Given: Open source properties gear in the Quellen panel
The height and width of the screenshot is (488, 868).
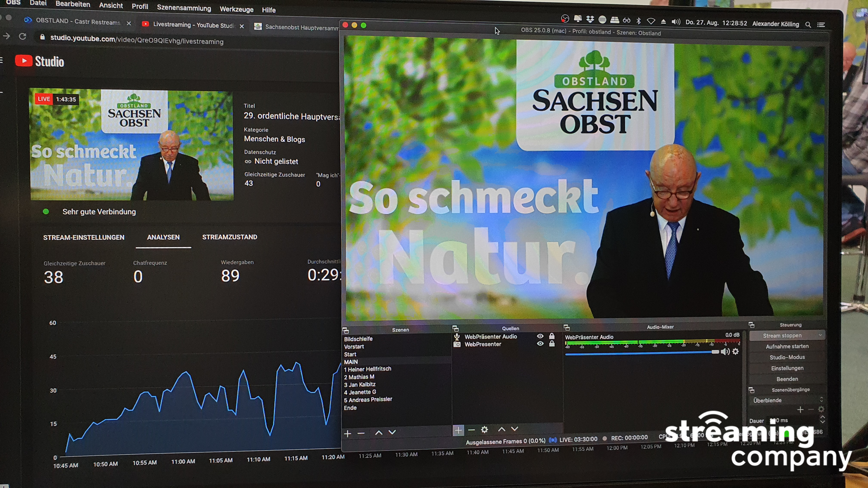Looking at the screenshot, I should pyautogui.click(x=485, y=430).
